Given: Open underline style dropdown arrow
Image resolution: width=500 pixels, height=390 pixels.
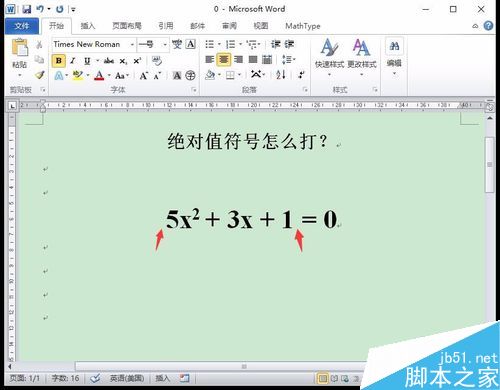Looking at the screenshot, I should 97,61.
